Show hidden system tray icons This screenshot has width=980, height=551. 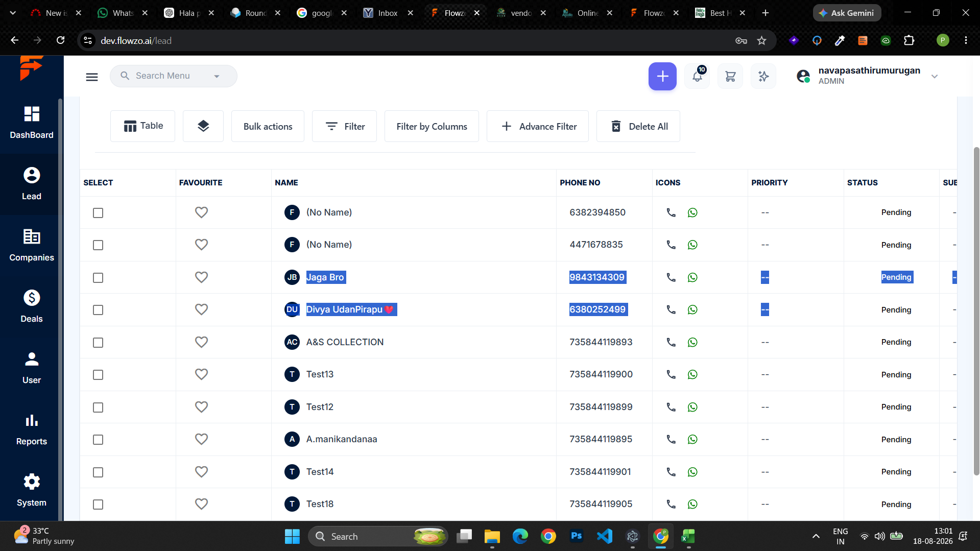[x=816, y=536]
